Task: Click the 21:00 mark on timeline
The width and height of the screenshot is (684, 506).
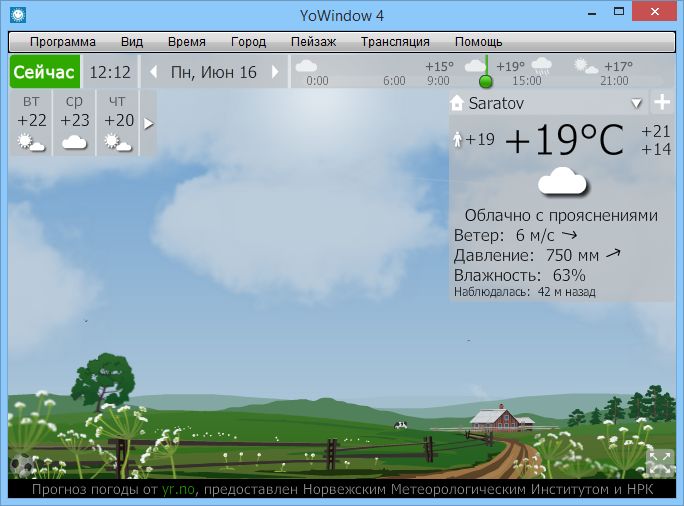Action: pyautogui.click(x=615, y=81)
